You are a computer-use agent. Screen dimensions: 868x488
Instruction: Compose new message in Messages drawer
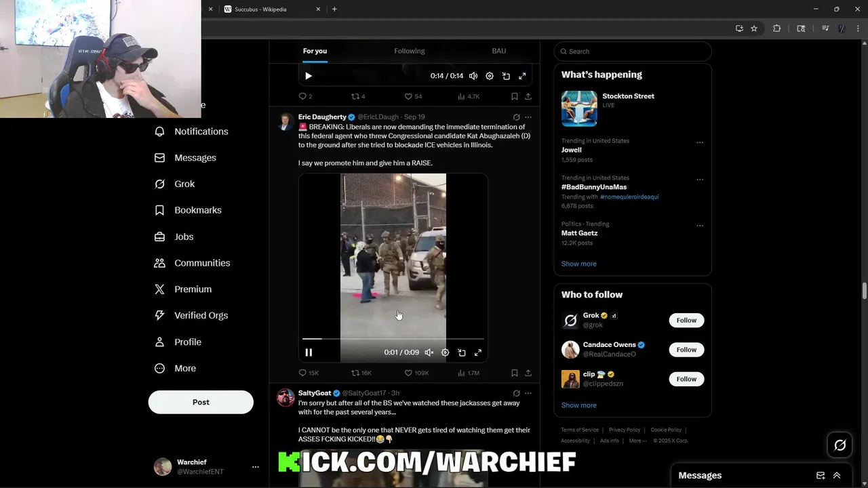click(821, 476)
